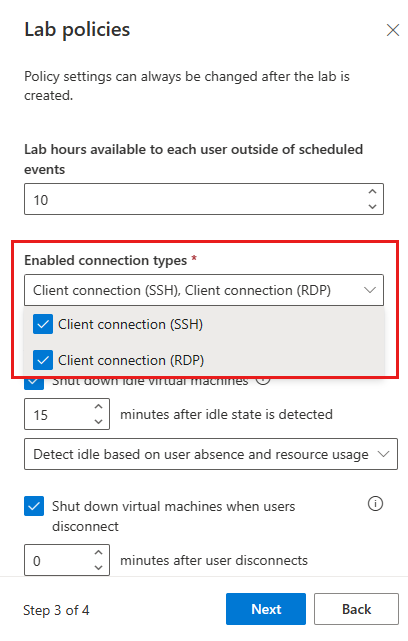Viewport: 408px width, 641px height.
Task: Click Next to proceed to step 4
Action: 266,609
